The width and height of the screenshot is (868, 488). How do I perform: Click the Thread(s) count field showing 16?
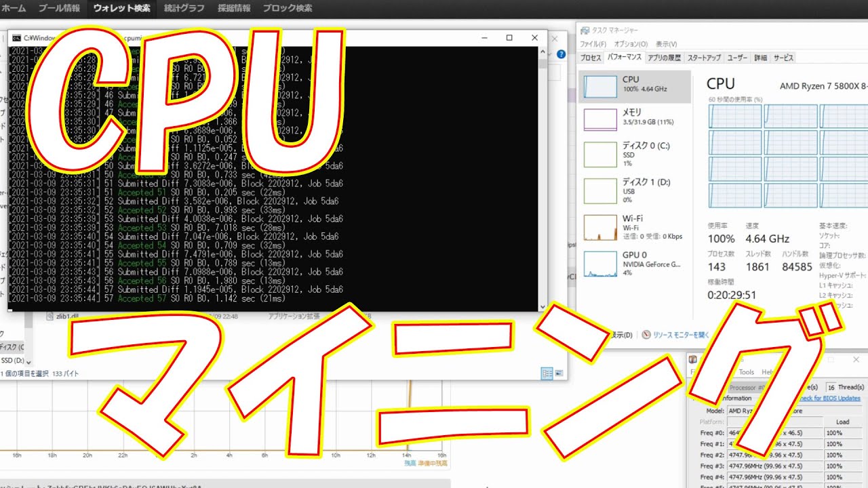(831, 386)
